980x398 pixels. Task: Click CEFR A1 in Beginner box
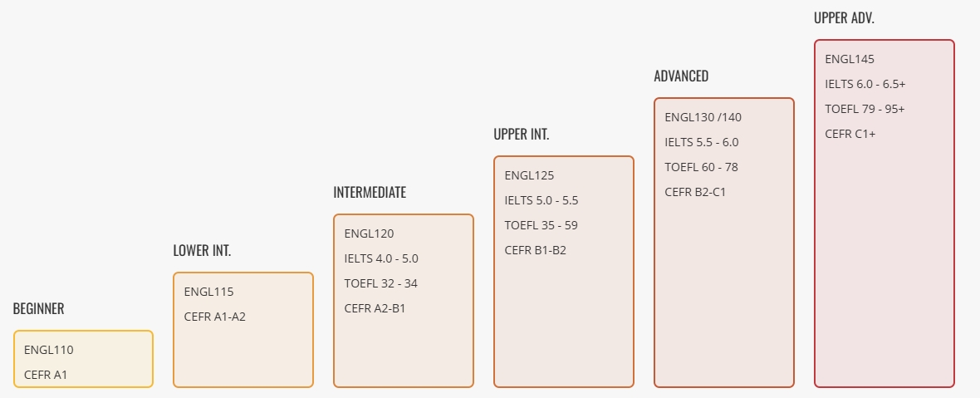[x=46, y=375]
